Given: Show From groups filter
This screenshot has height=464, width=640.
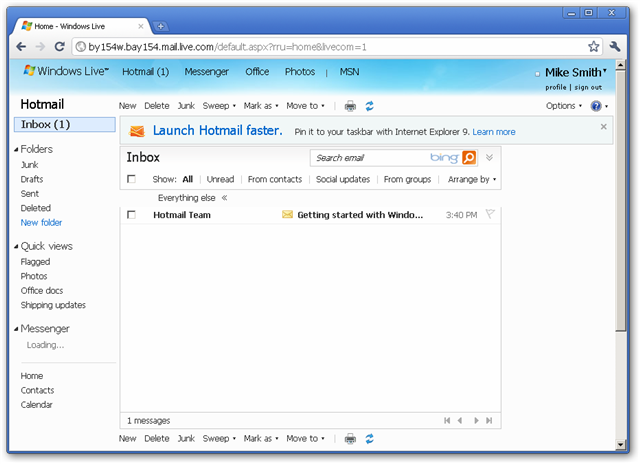Looking at the screenshot, I should click(407, 179).
